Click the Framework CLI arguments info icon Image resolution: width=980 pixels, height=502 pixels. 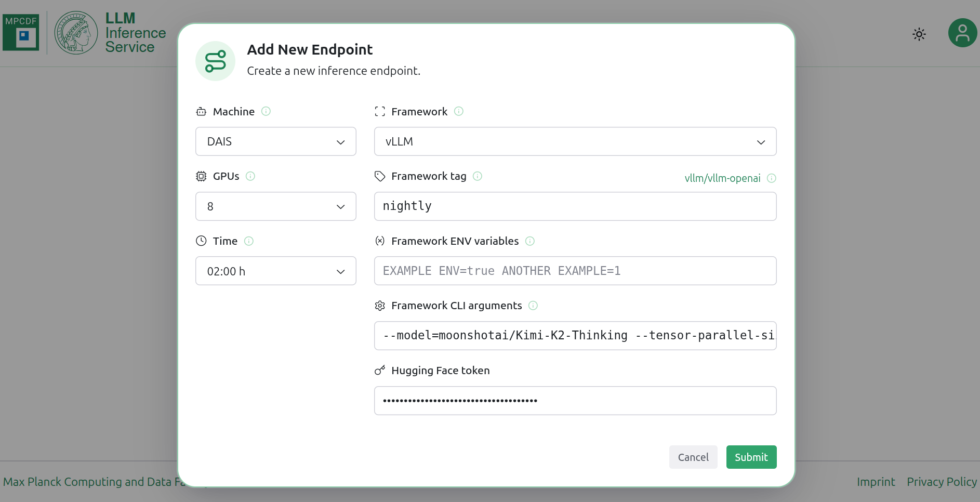point(533,306)
